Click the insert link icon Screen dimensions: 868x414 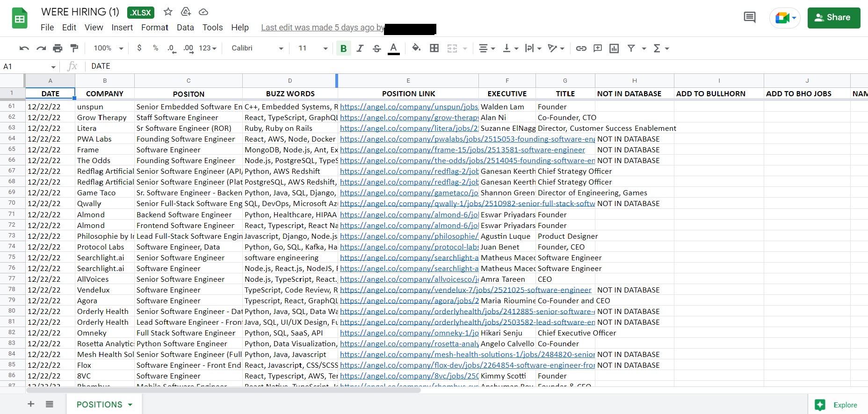click(581, 48)
